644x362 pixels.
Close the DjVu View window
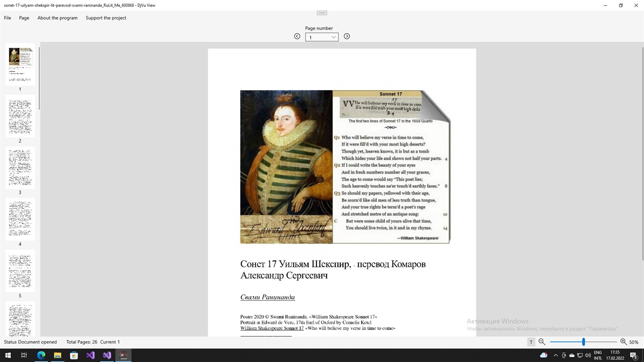636,6
